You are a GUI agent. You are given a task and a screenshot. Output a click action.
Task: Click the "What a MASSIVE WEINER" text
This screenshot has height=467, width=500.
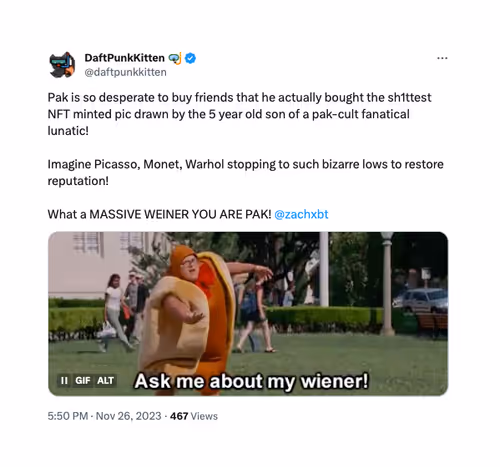159,214
